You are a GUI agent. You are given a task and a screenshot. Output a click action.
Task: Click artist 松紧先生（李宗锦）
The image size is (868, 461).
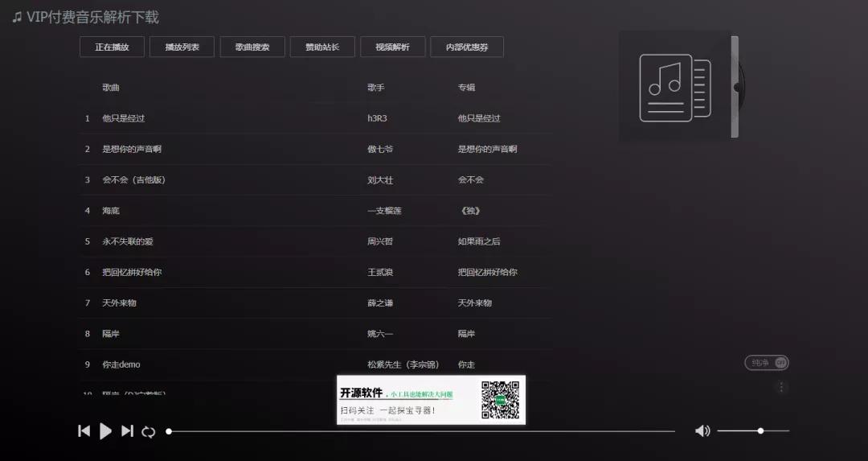point(403,364)
